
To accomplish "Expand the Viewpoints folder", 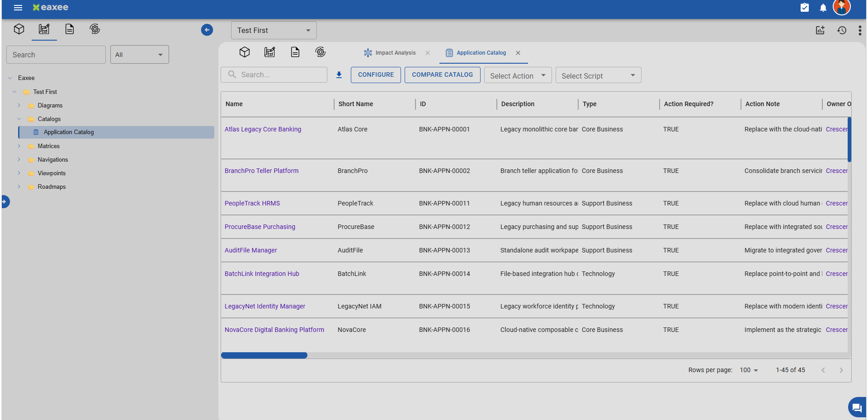I will 19,173.
